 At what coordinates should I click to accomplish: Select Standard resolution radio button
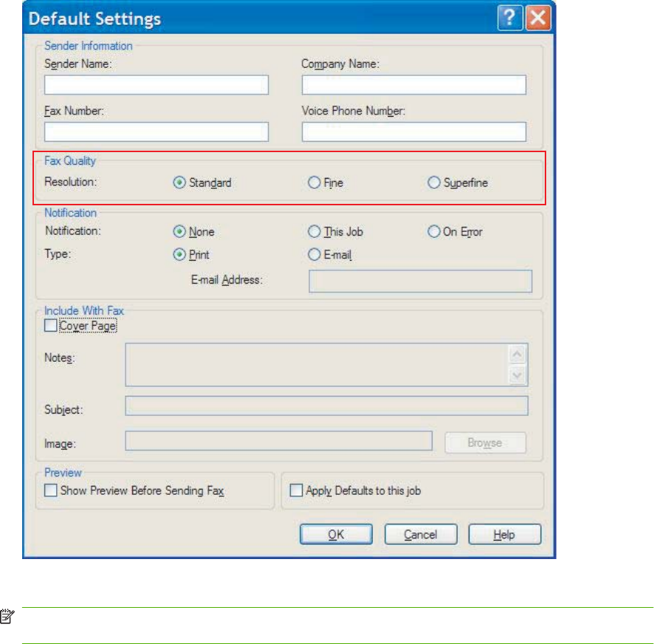point(179,183)
